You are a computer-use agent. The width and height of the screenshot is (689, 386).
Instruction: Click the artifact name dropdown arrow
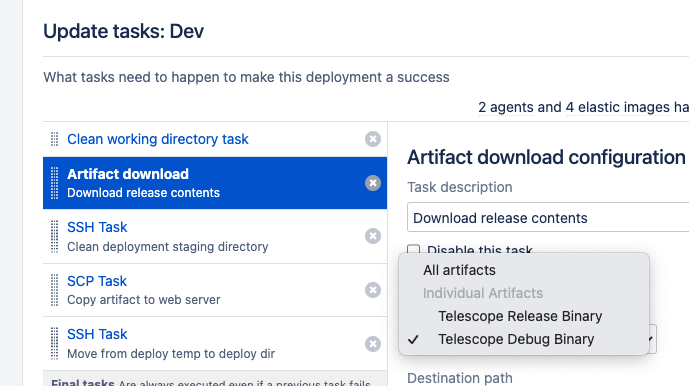click(651, 339)
